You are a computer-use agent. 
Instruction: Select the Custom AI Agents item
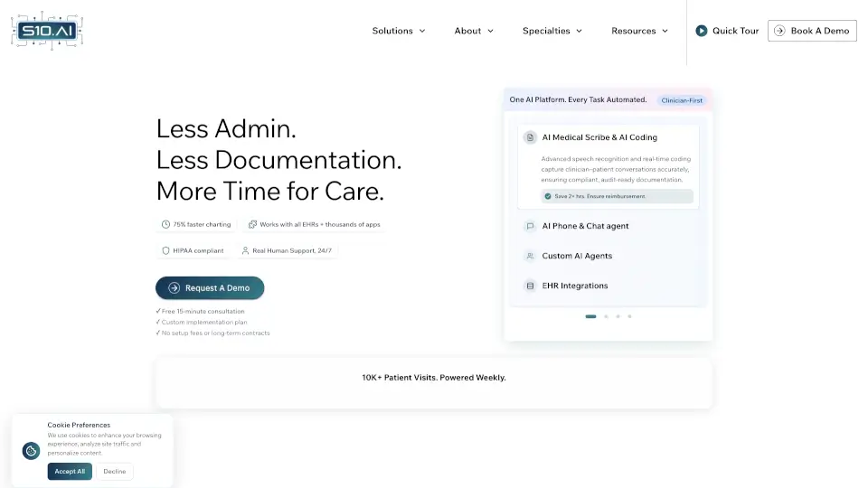coord(577,256)
